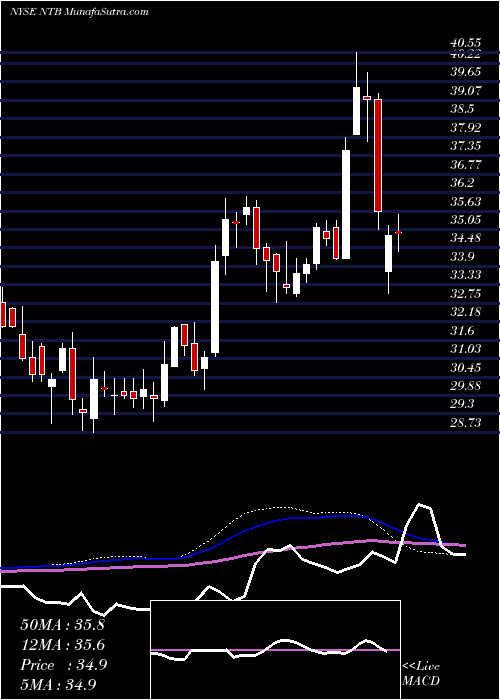Click the 12MA : 35.6 readout

62,645
